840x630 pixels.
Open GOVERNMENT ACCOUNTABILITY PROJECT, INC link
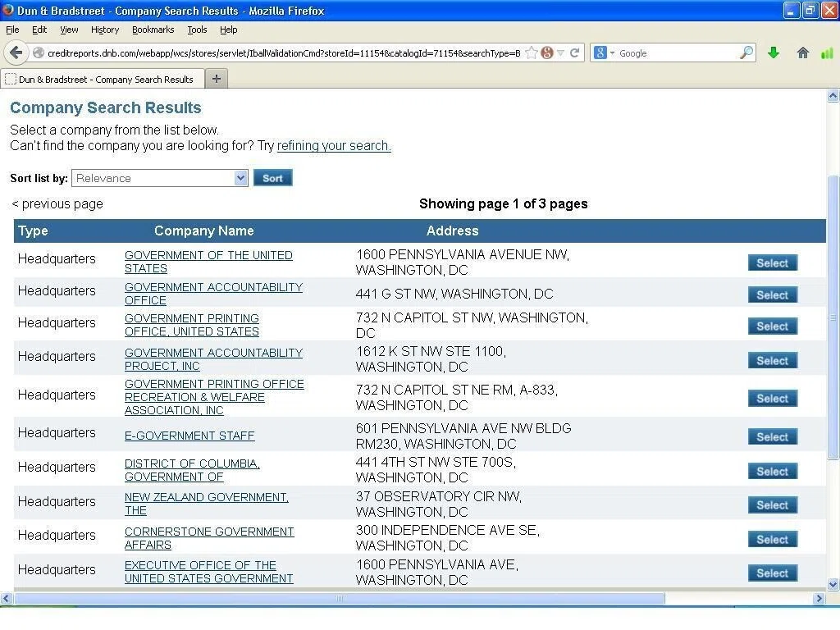tap(214, 359)
